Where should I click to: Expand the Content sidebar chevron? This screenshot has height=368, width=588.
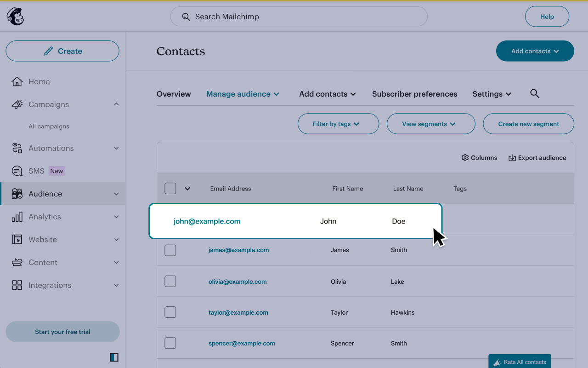116,263
